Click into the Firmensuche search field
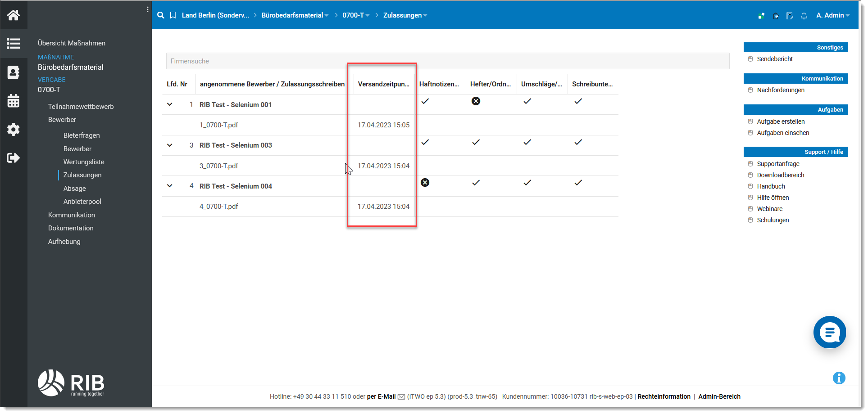 tap(447, 61)
